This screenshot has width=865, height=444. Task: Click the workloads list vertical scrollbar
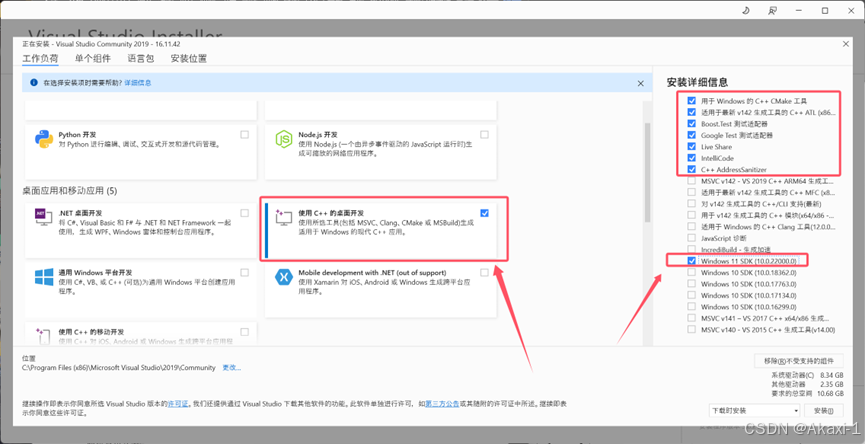click(648, 171)
